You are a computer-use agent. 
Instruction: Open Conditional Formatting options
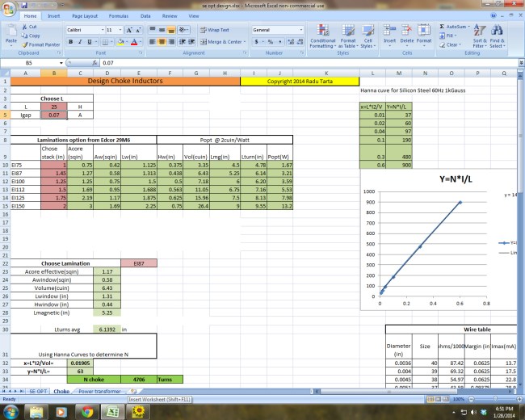coord(322,36)
